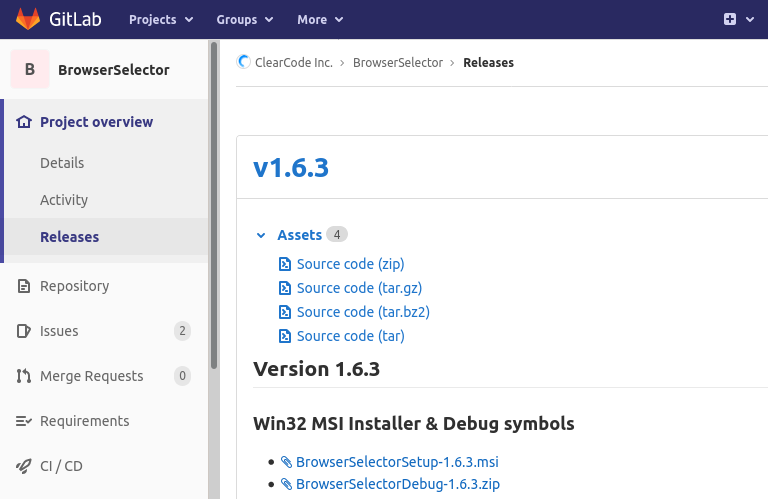Click the Merge Requests icon

point(24,376)
